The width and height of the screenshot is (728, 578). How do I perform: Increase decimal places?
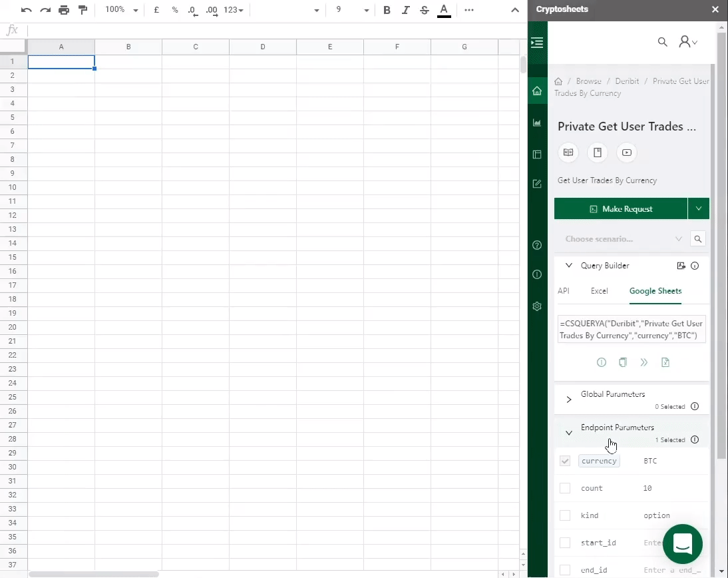[x=212, y=10]
